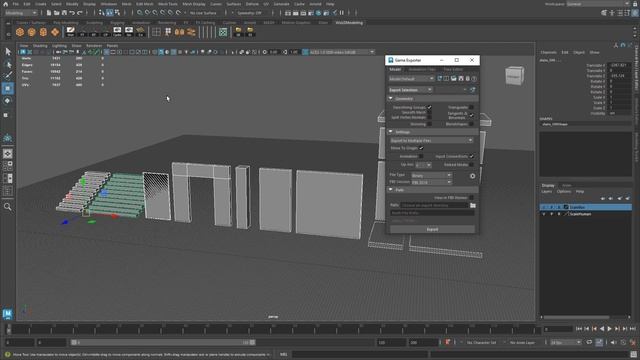Click the Open Scene folder icon
This screenshot has width=640, height=360.
(x=56, y=13)
